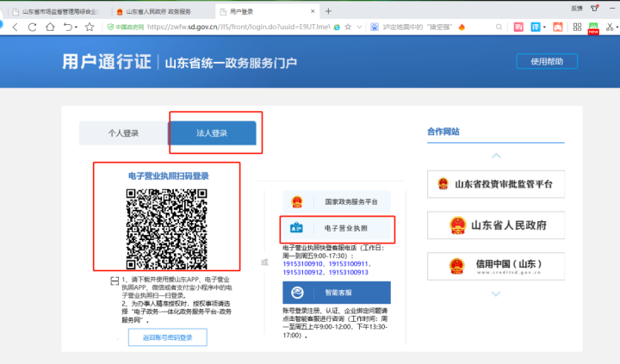Image resolution: width=620 pixels, height=364 pixels.
Task: Click the scan icon beside QR instructions
Action: pyautogui.click(x=115, y=281)
